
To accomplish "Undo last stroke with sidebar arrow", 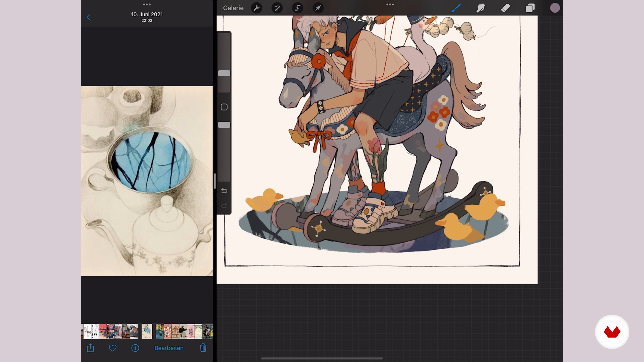I will tap(224, 191).
